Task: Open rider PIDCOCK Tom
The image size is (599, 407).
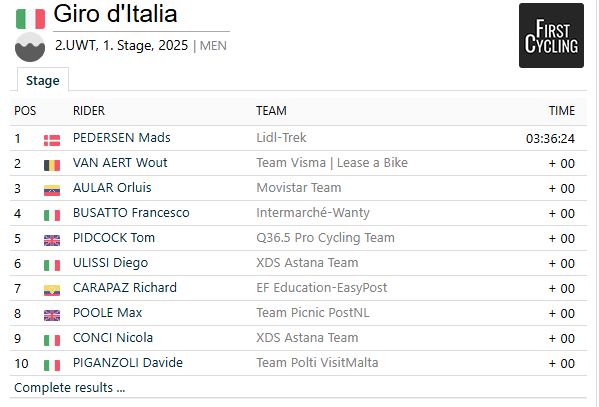Action: (114, 238)
